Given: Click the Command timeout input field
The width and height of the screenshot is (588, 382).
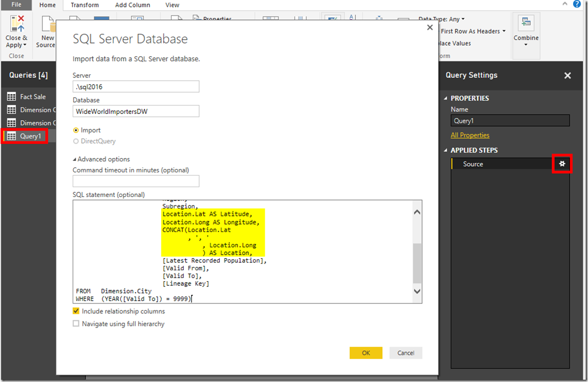Looking at the screenshot, I should click(136, 181).
